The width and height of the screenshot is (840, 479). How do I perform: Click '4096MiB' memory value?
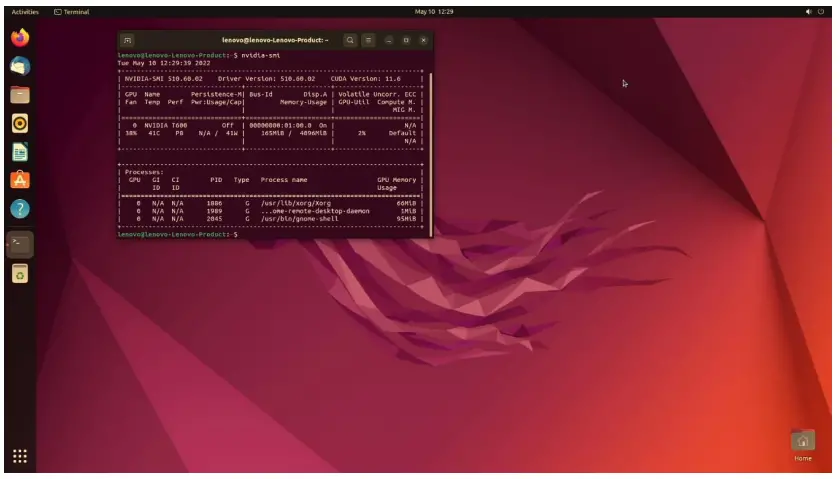[312, 133]
